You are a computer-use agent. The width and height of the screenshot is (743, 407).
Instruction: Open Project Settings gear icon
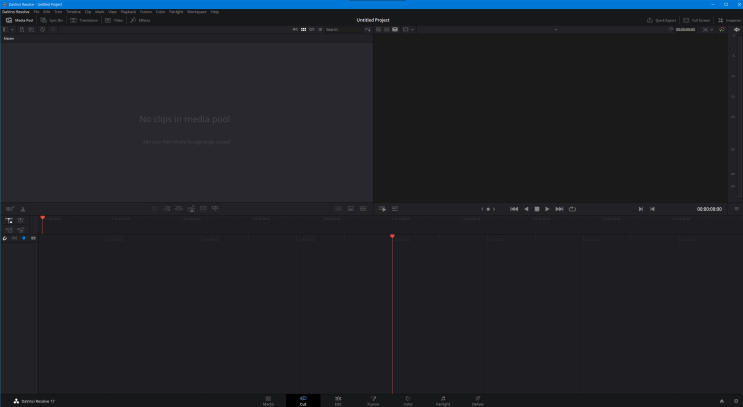pos(736,401)
